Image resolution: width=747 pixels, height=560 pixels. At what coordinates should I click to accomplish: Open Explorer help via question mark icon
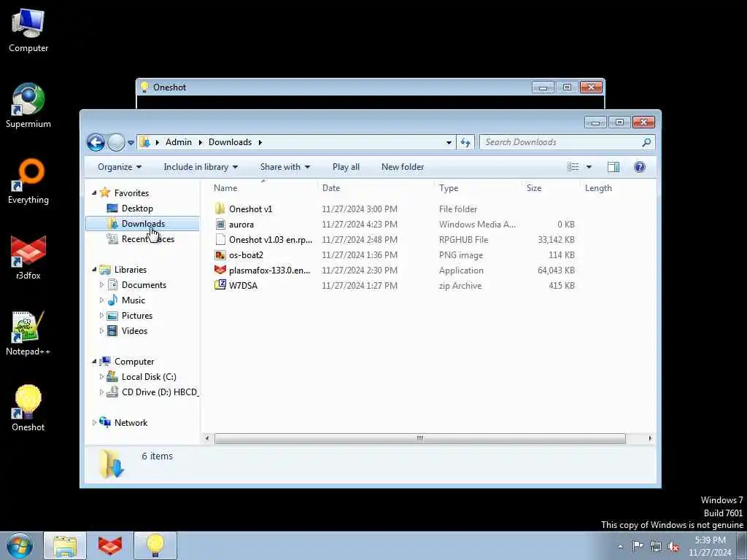click(x=639, y=167)
